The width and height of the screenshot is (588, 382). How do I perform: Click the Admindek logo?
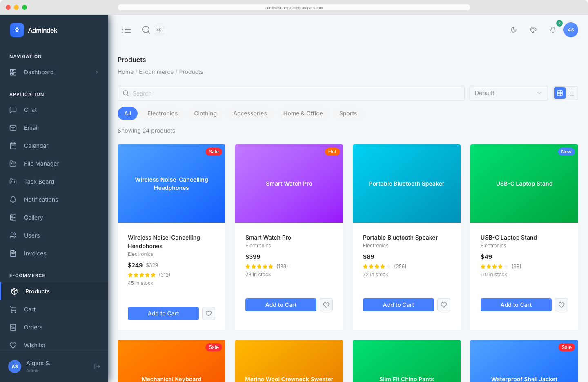tap(33, 30)
